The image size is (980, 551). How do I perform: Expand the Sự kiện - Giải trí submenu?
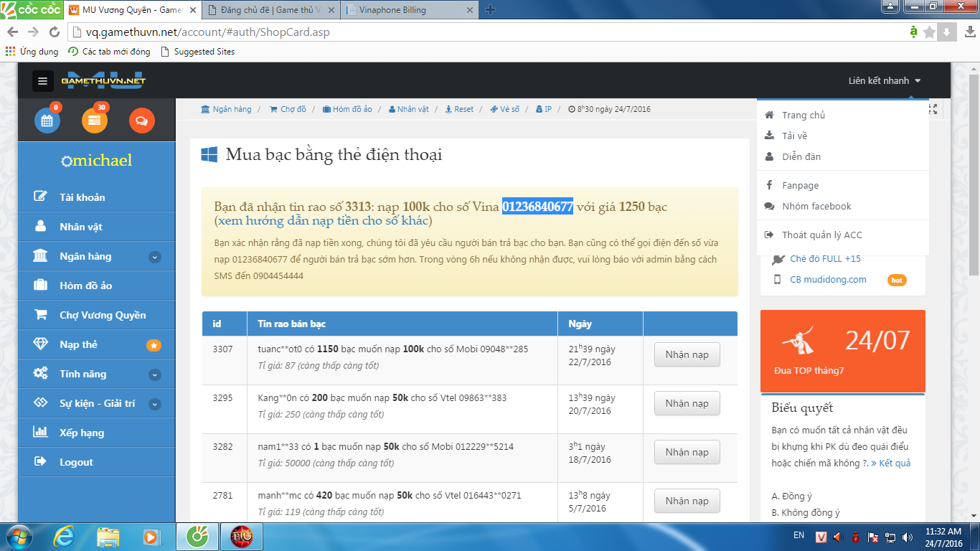pyautogui.click(x=154, y=404)
